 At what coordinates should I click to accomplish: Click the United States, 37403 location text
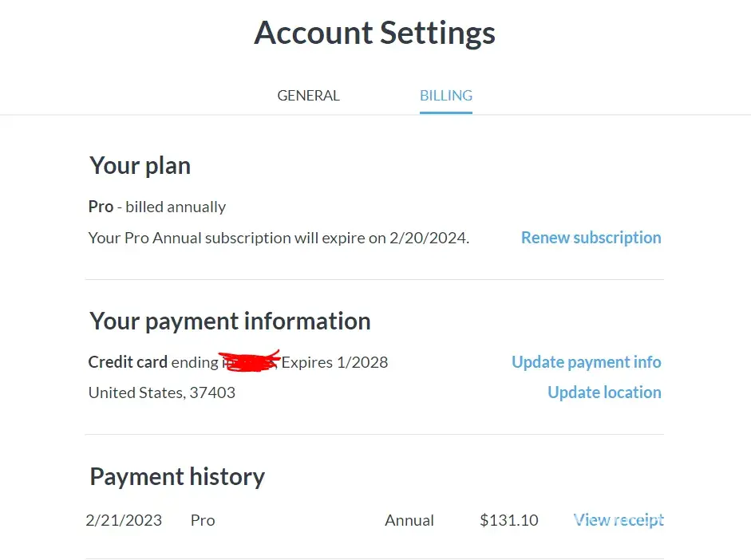162,392
